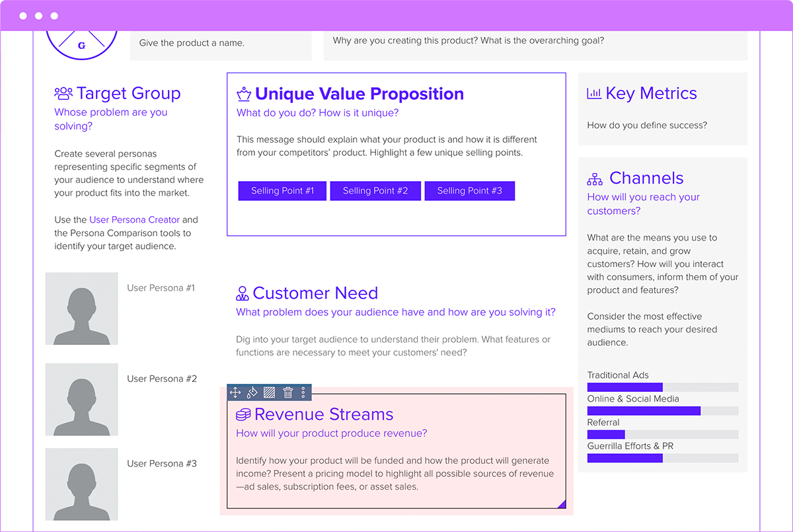Select the User Persona #2 thumbnail
Screen dimensions: 793x532
[x=81, y=399]
